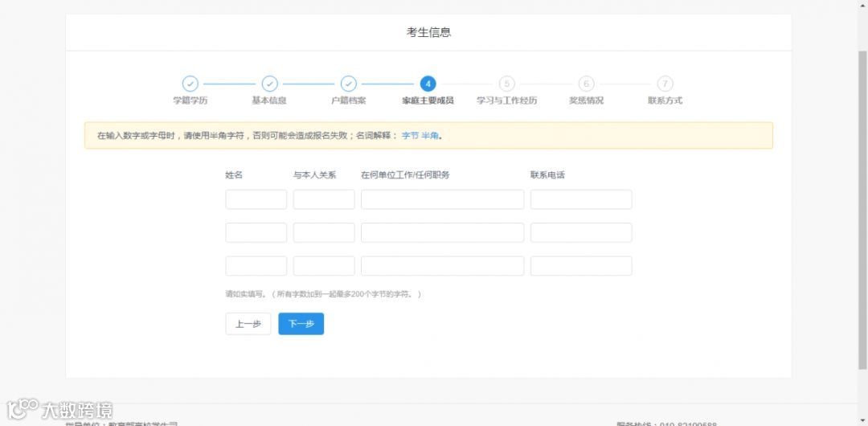The width and height of the screenshot is (868, 426).
Task: Click the 请如实填写 hint text
Action: (323, 295)
